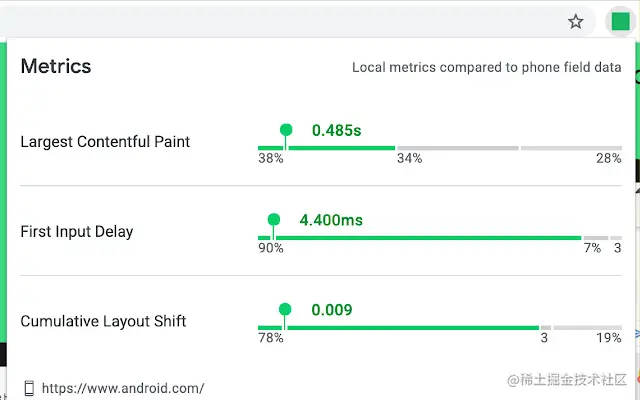Click the green LCP good segment bar
The height and width of the screenshot is (400, 640).
tap(327, 148)
